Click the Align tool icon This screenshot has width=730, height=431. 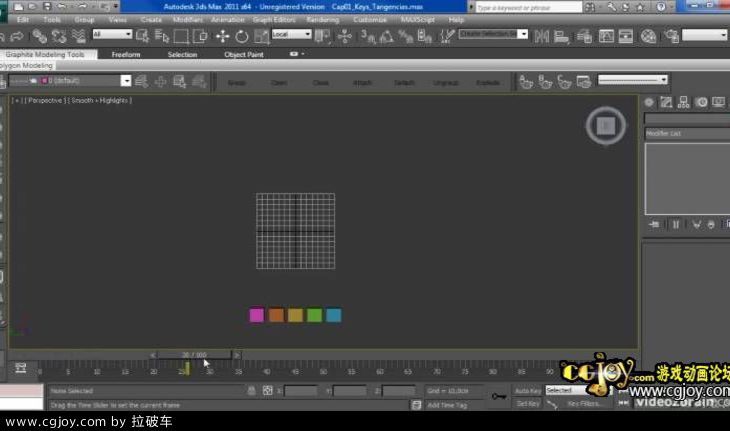click(x=561, y=36)
